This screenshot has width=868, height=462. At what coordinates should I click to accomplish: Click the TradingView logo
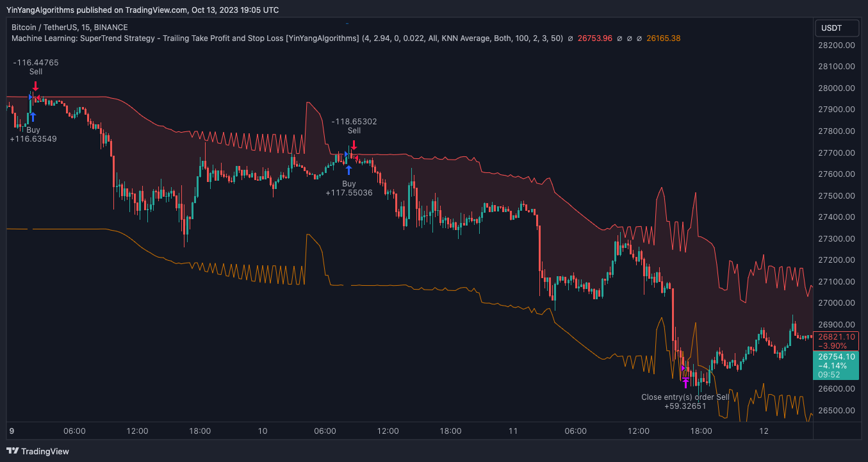pos(38,451)
